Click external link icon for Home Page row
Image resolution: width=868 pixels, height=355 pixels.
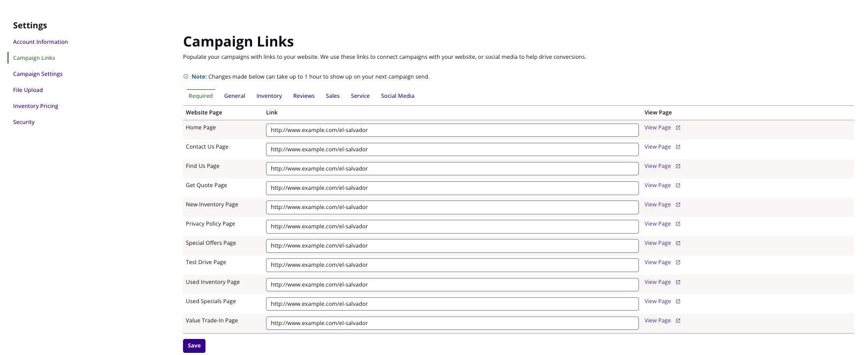pyautogui.click(x=678, y=128)
